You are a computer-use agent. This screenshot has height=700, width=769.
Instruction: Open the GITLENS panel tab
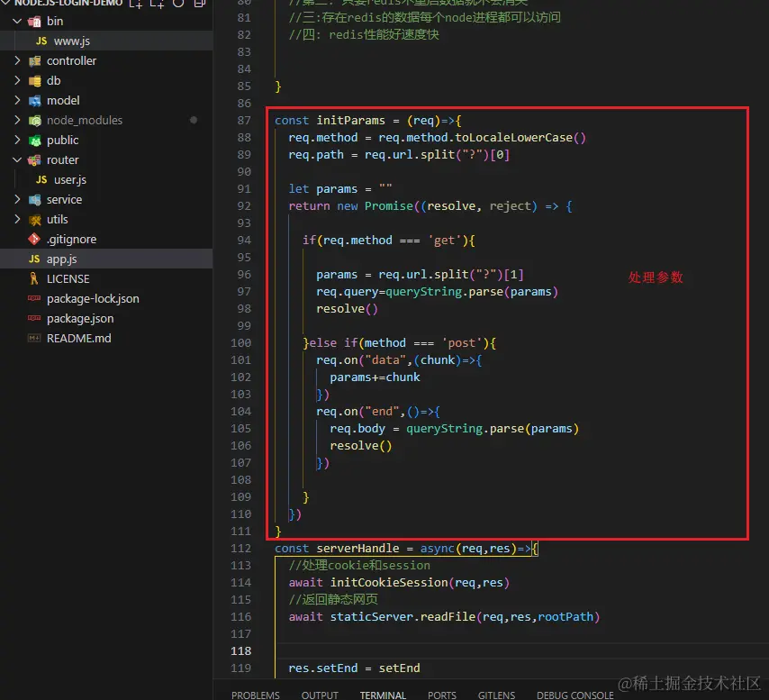[496, 695]
